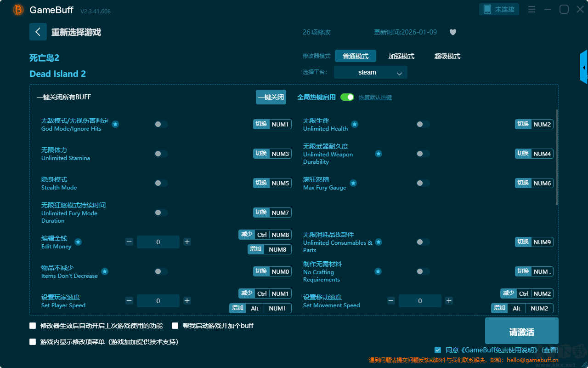Screen dimensions: 588x368
Task: Turn on Unlimited Stamina switch
Action: [161, 154]
